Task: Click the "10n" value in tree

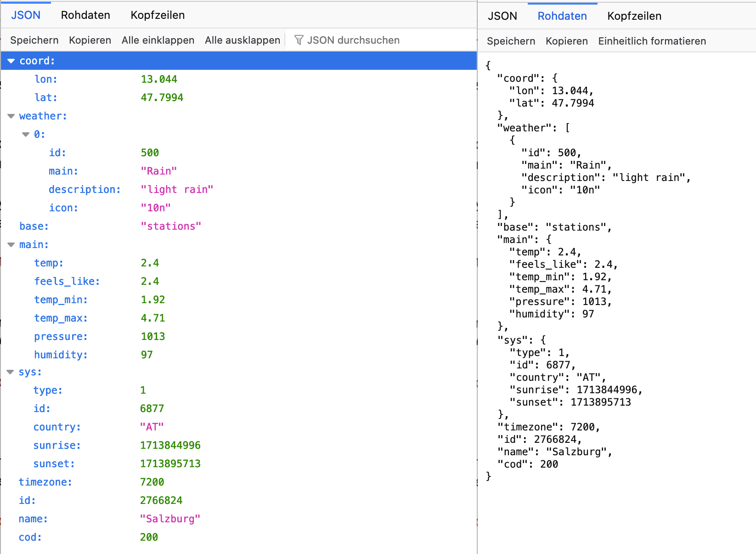Action: (156, 208)
